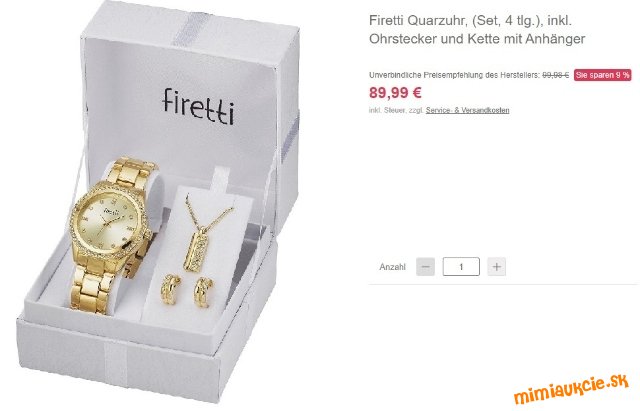Open the Service- & Versandkosten link
This screenshot has width=640, height=411.
pos(467,110)
